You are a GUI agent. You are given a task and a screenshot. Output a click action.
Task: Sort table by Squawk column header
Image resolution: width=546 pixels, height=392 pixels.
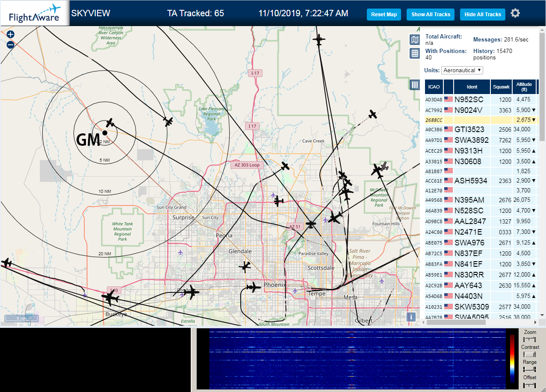[x=501, y=87]
